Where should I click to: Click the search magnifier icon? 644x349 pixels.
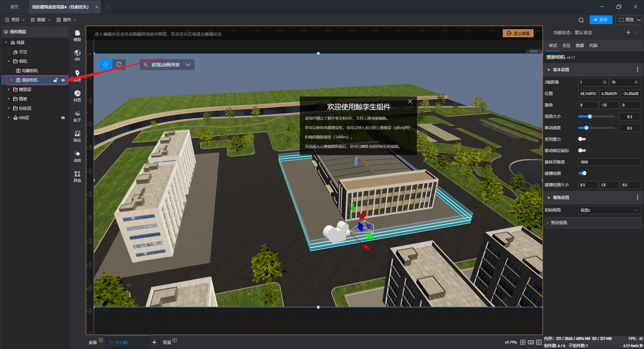click(x=581, y=20)
